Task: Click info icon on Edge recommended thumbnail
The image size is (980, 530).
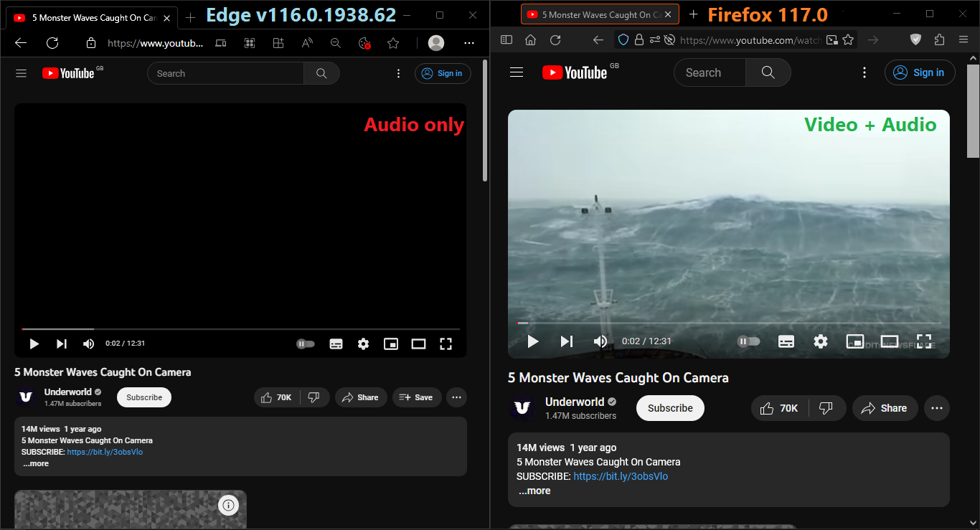Action: click(228, 505)
